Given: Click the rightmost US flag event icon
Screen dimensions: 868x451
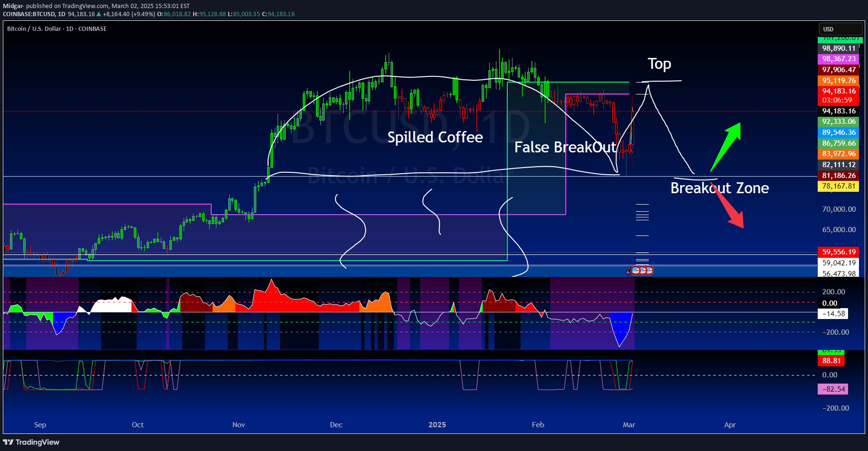Looking at the screenshot, I should (649, 271).
